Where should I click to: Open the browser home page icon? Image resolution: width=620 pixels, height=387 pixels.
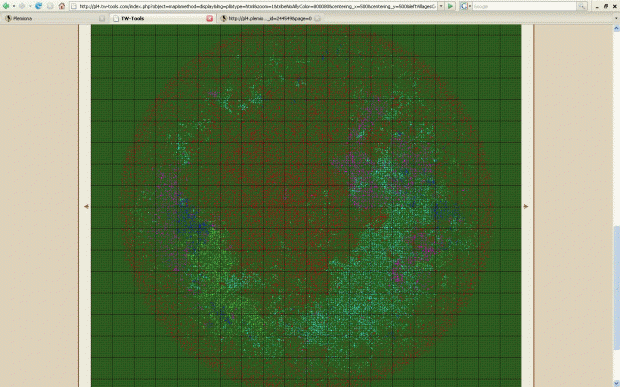(62, 6)
